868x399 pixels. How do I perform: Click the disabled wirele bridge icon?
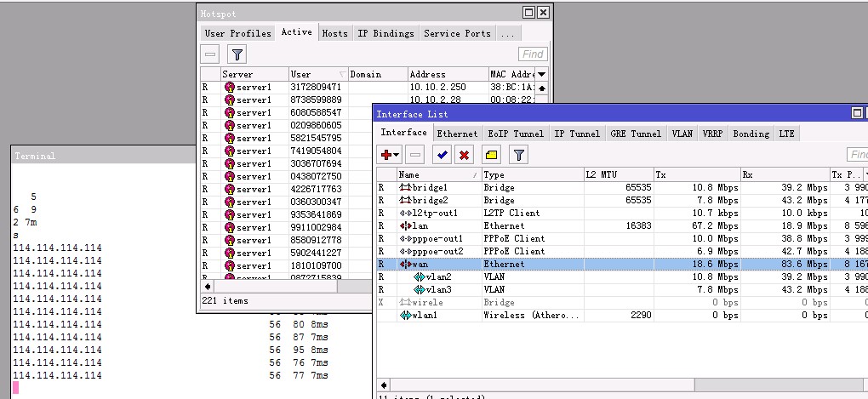(x=405, y=302)
